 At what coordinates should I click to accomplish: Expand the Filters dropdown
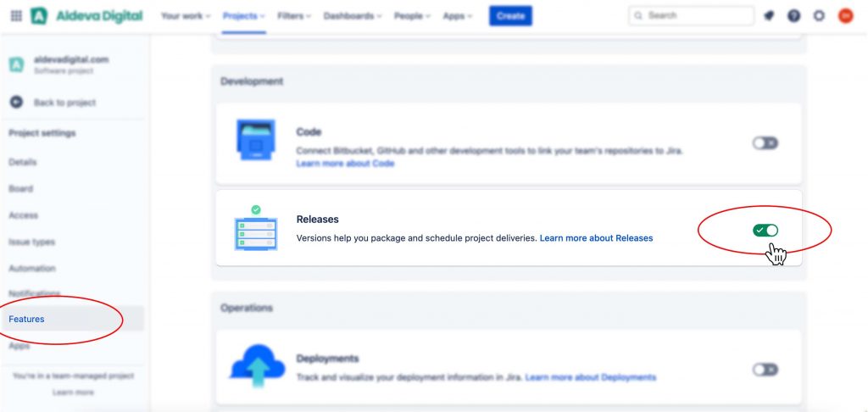coord(294,16)
